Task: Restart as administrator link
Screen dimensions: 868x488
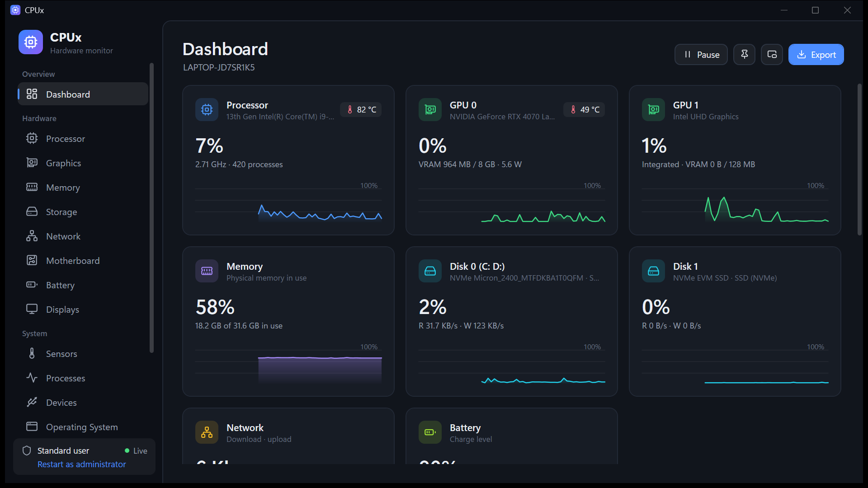Action: click(x=81, y=464)
